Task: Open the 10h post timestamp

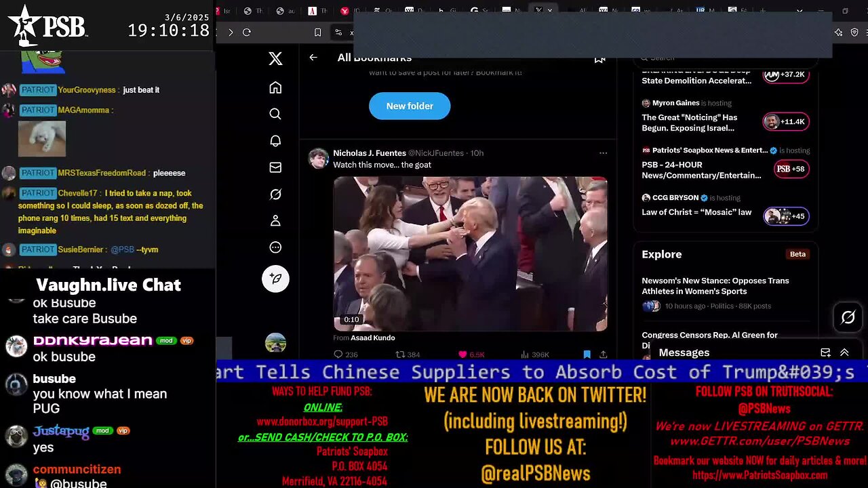Action: click(x=477, y=153)
